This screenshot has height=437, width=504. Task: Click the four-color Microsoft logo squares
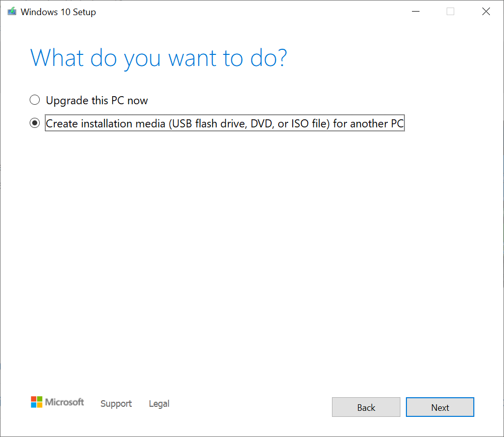pos(37,402)
